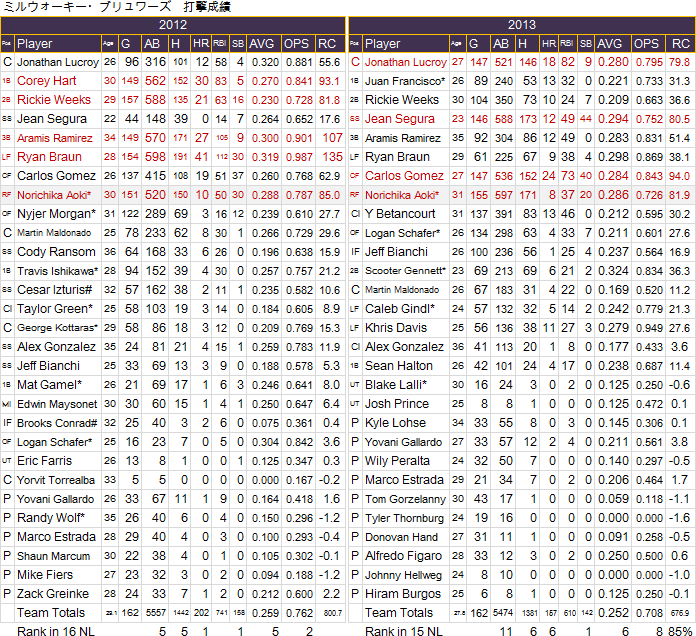696x636 pixels.
Task: Click Aramis Ramirez in the 2012 table
Action: click(55, 138)
